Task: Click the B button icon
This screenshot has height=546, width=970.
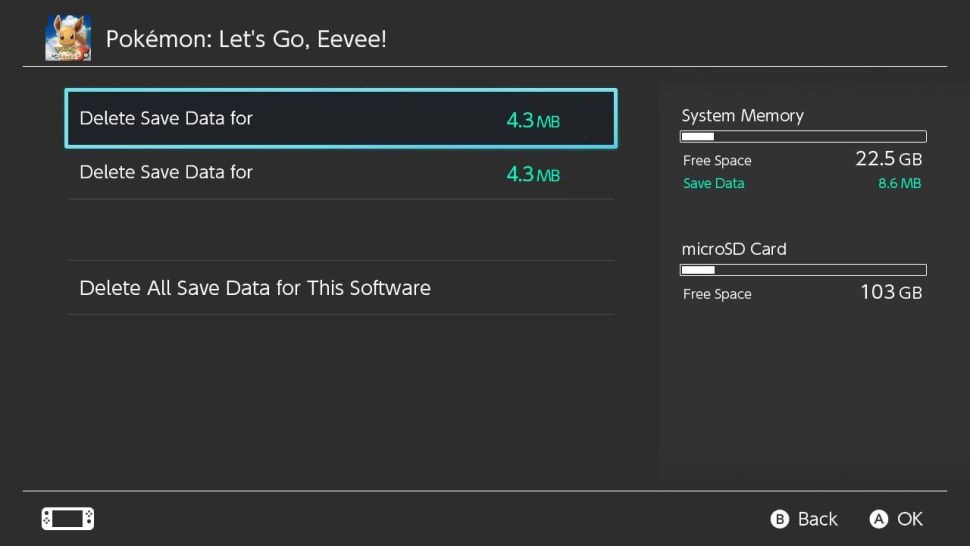Action: [x=779, y=519]
